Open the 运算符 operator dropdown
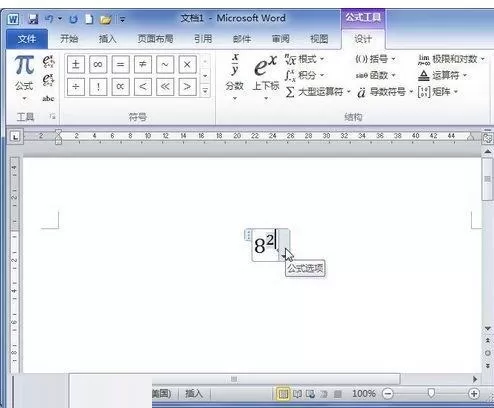Viewport: 494px width, 408px height. point(442,75)
